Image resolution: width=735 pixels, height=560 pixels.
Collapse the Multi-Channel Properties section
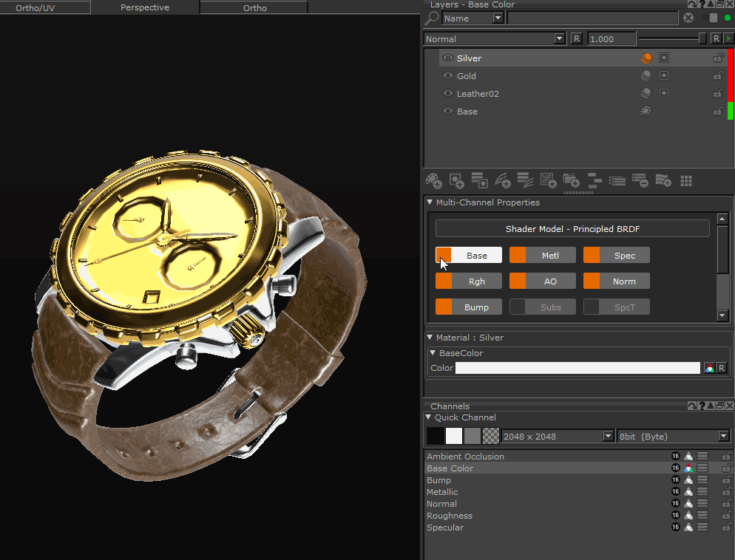[430, 202]
